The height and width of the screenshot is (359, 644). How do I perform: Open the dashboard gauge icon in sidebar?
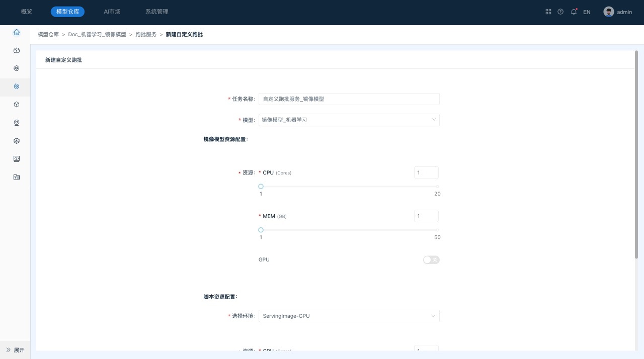[17, 50]
